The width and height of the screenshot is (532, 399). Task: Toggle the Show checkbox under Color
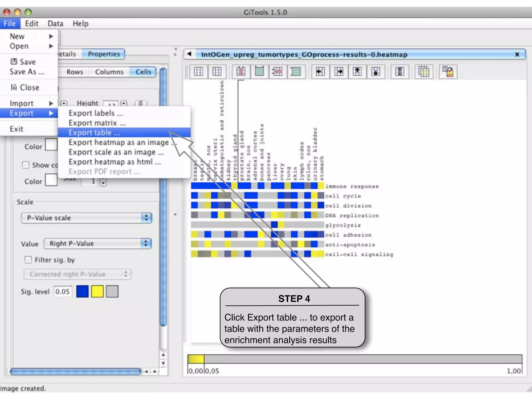[x=25, y=165]
